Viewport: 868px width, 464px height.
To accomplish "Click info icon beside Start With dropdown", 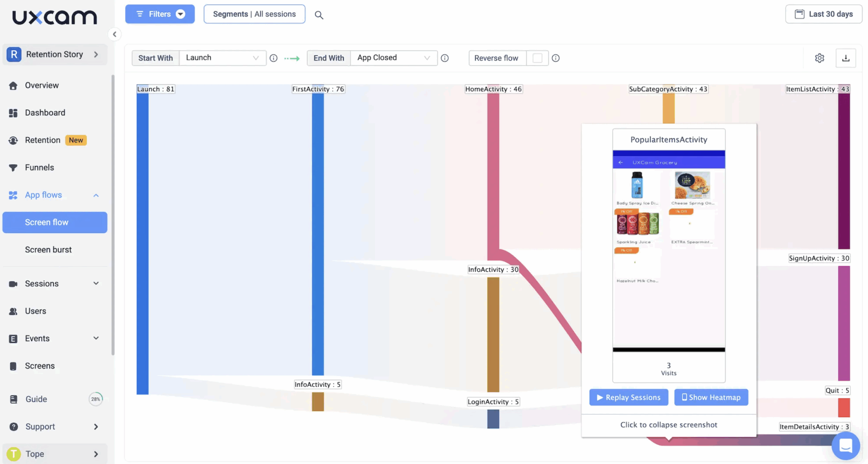I will 273,58.
